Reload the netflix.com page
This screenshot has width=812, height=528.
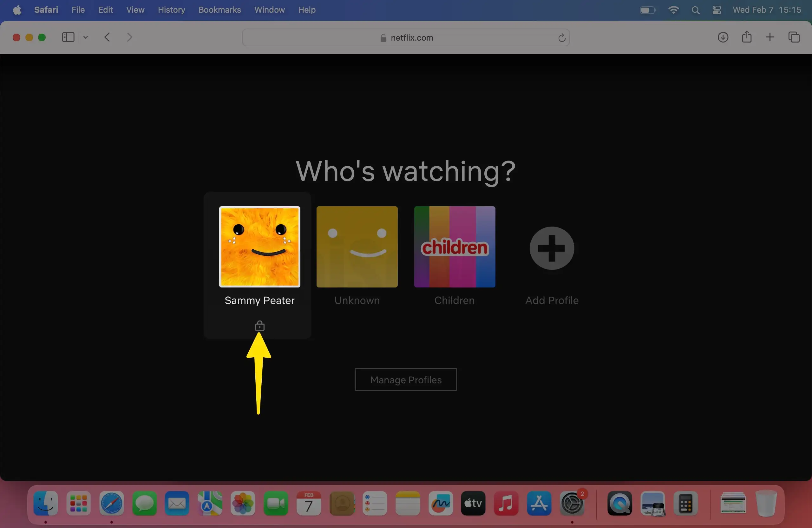[561, 37]
